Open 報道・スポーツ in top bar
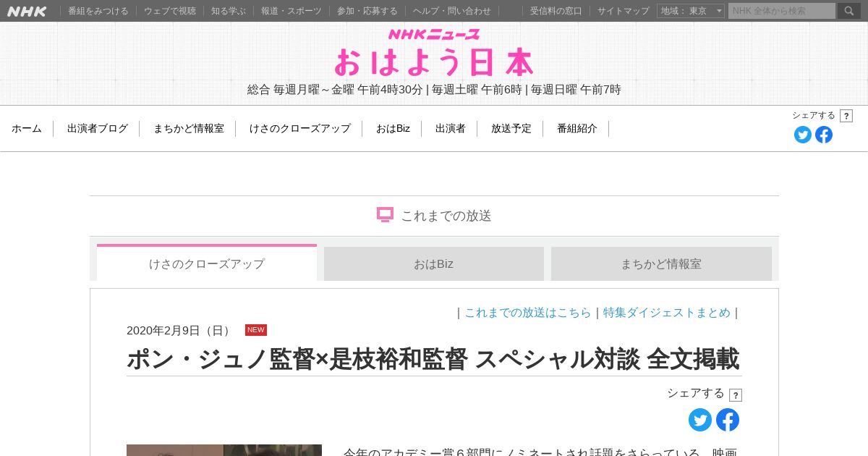This screenshot has width=868, height=456. pyautogui.click(x=292, y=11)
